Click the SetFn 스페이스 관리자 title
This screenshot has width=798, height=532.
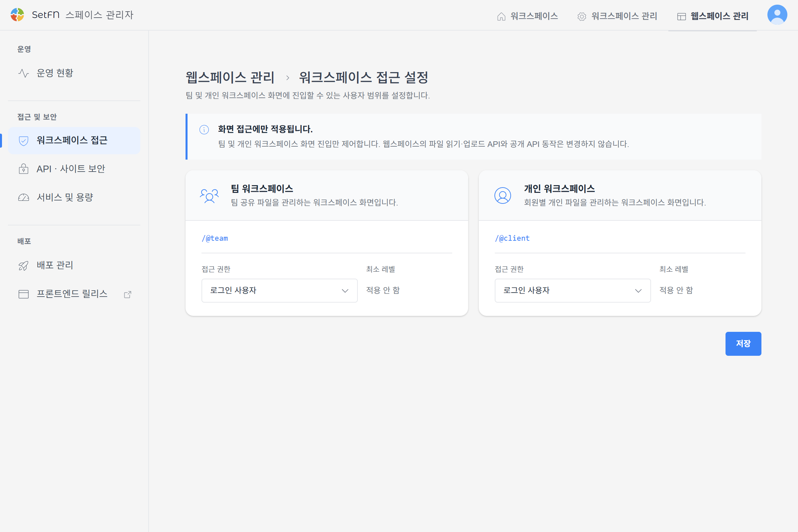point(82,15)
